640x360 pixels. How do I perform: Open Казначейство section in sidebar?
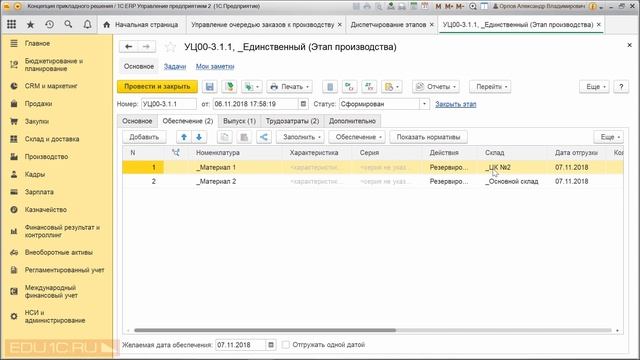coord(45,210)
